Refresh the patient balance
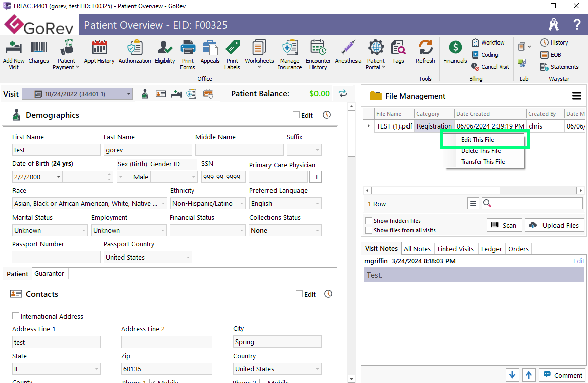The width and height of the screenshot is (588, 383). (x=343, y=93)
